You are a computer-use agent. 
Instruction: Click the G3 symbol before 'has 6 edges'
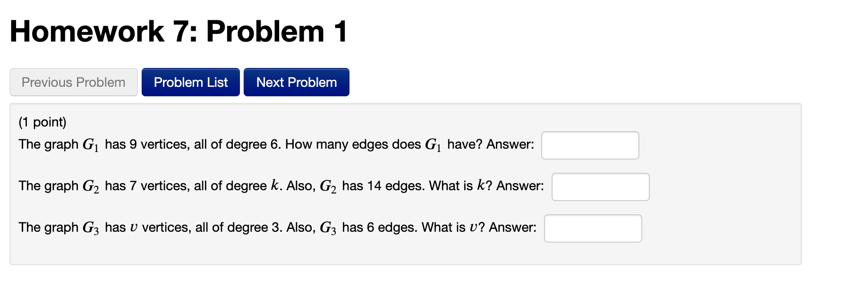pyautogui.click(x=328, y=228)
